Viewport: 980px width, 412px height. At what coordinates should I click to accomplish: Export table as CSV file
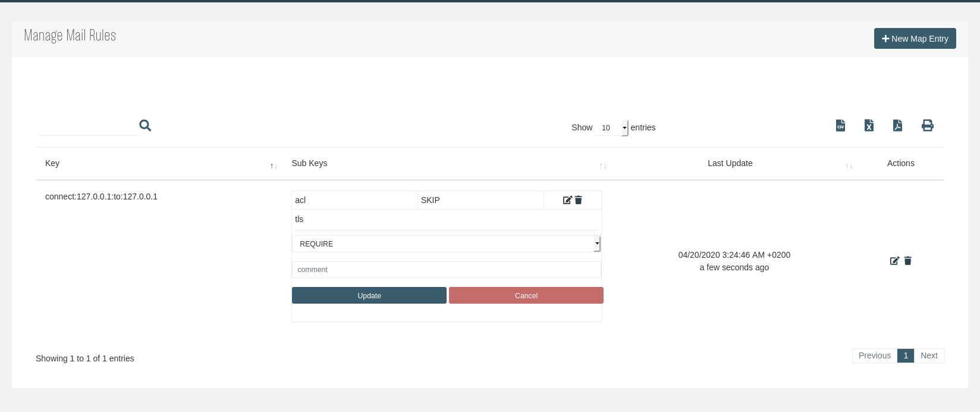[840, 126]
